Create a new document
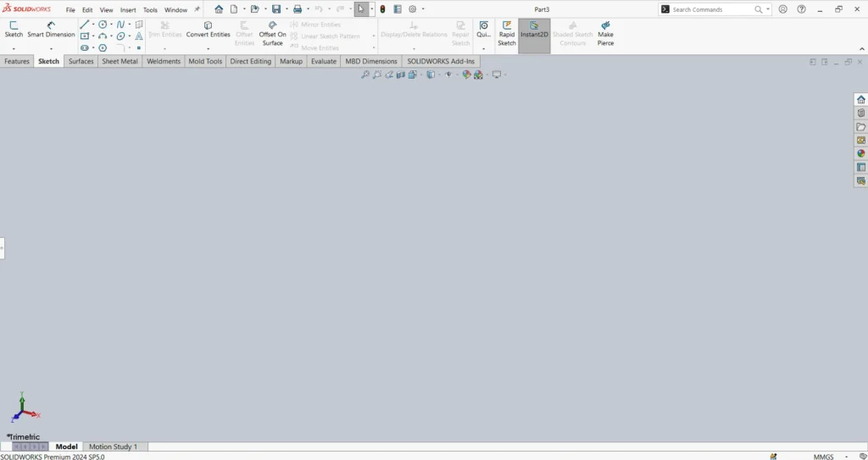This screenshot has width=868, height=460. (x=234, y=9)
